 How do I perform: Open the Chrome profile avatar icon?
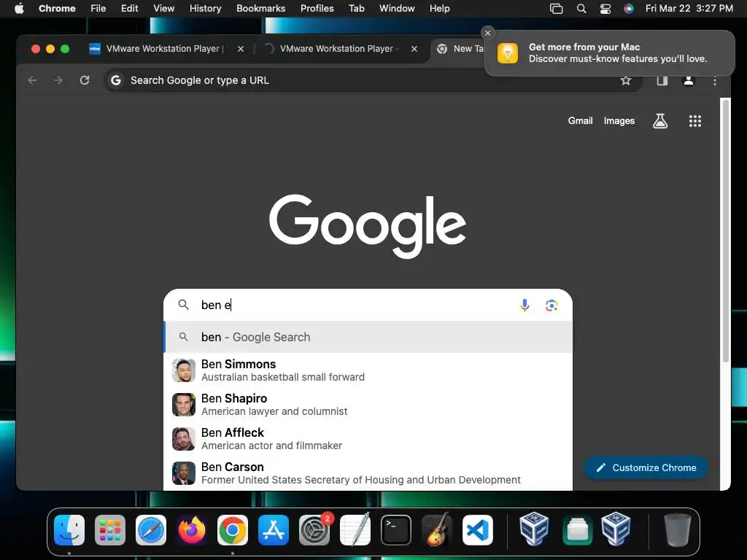click(689, 80)
